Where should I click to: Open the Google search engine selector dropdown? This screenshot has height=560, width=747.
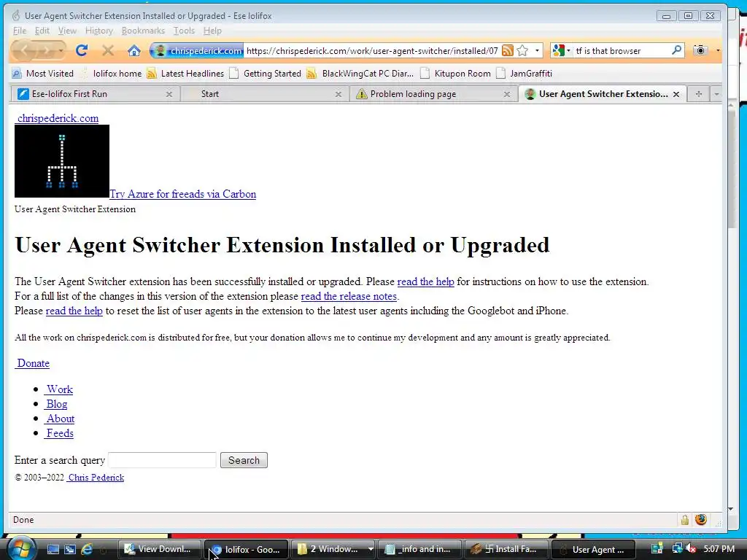pos(562,50)
